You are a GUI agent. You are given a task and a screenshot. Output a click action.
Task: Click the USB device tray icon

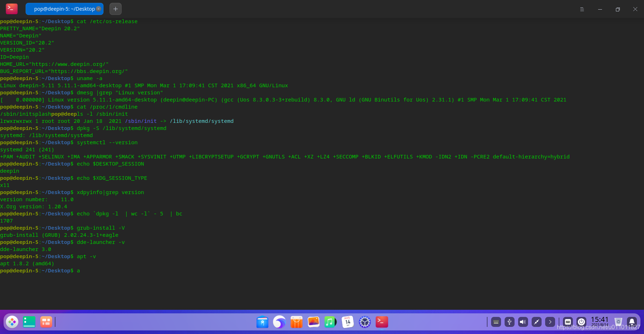[510, 322]
